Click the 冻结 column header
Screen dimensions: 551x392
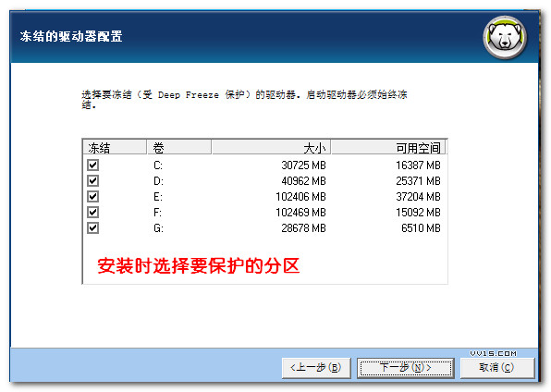pos(115,147)
